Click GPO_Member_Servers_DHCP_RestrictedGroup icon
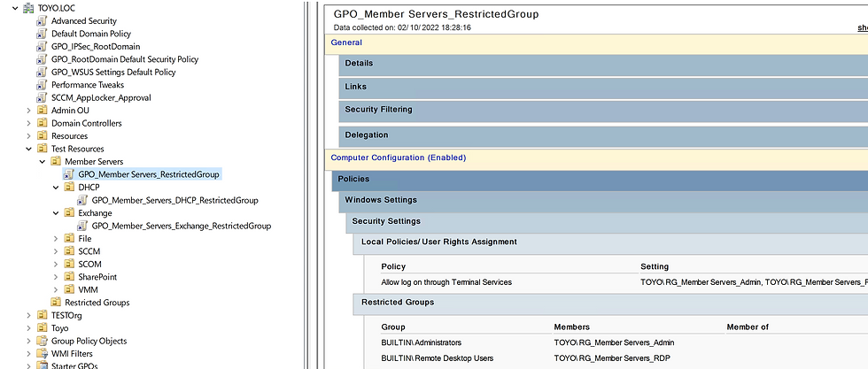Screen dimensions: 868x369 [x=81, y=200]
